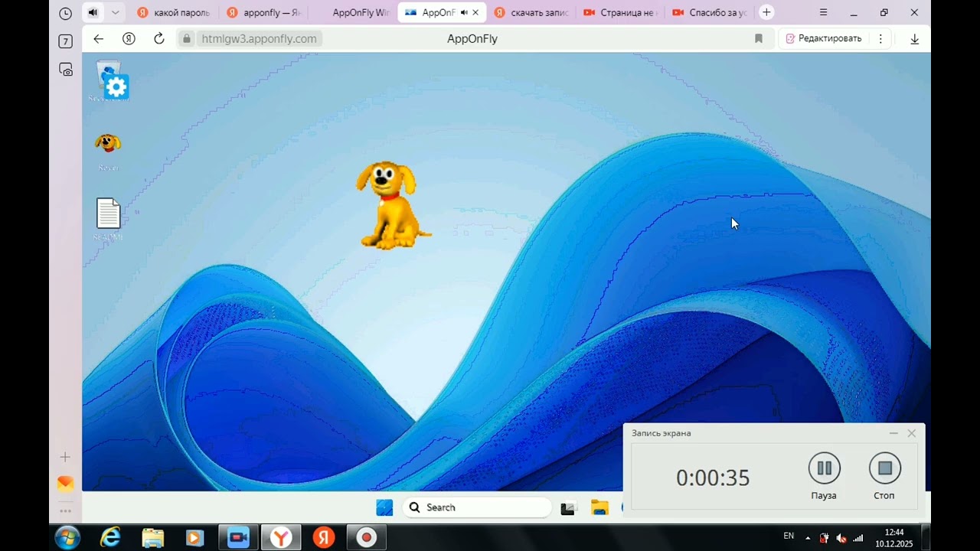This screenshot has height=551, width=980.
Task: Open the sidebar screenshot tool icon
Action: pyautogui.click(x=66, y=70)
